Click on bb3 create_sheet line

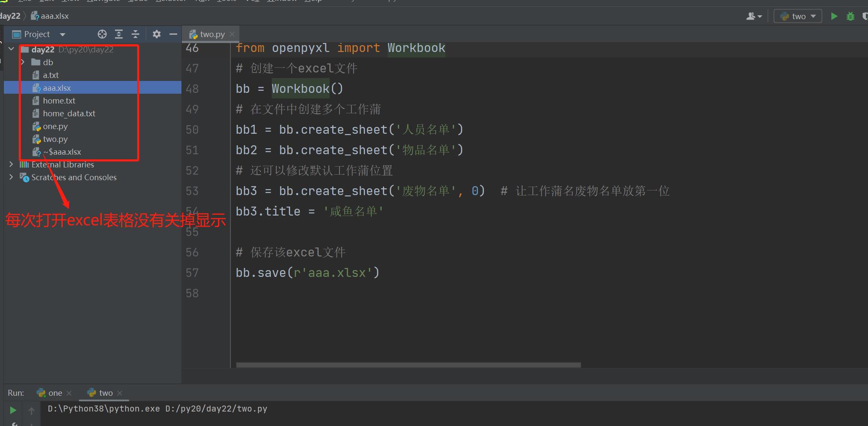tap(360, 191)
